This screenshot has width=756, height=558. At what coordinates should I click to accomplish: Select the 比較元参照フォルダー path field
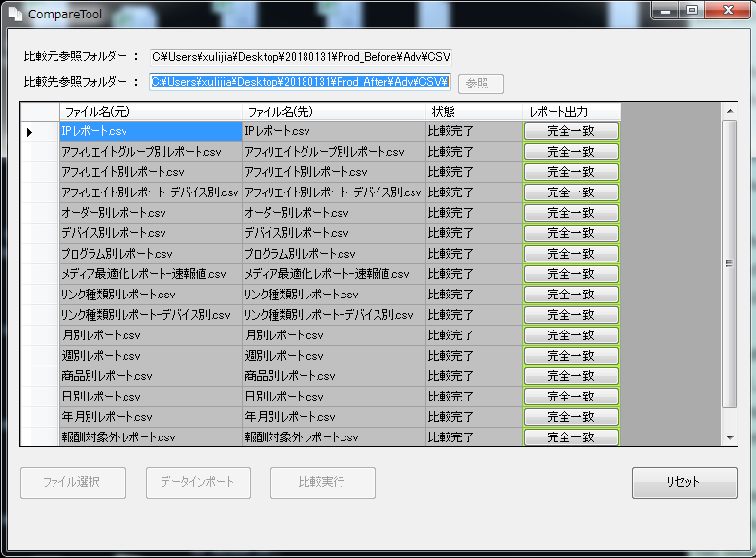pos(300,57)
